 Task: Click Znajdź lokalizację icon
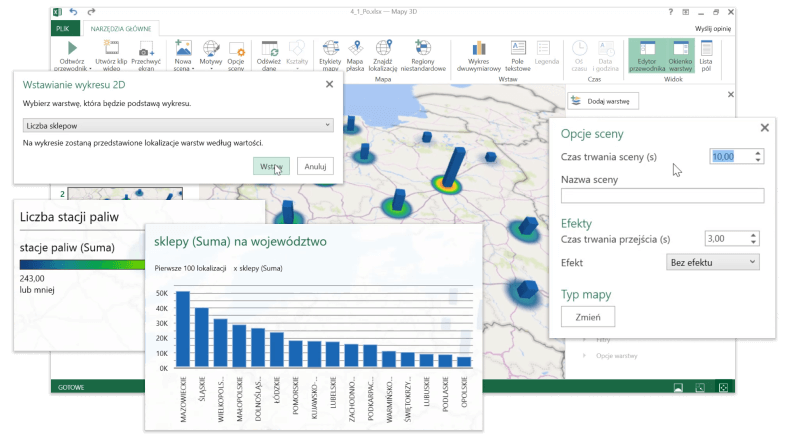383,48
